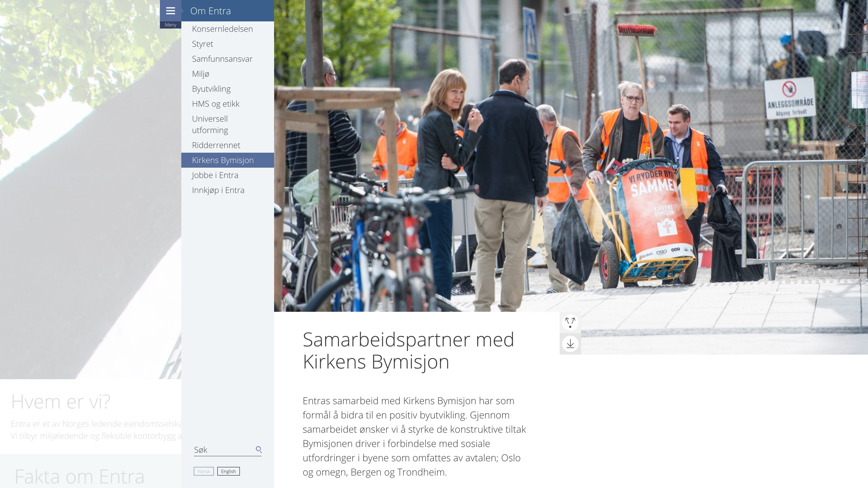Switch language to Norsk

[204, 471]
